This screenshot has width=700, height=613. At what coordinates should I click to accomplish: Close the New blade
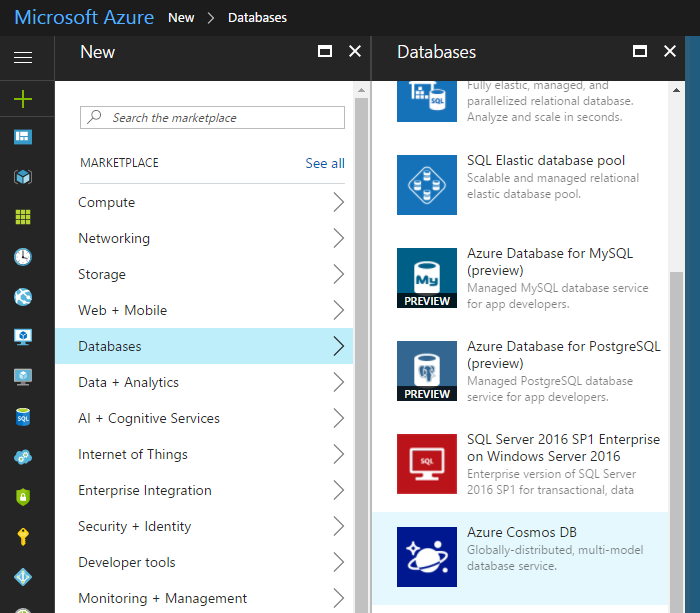(355, 51)
